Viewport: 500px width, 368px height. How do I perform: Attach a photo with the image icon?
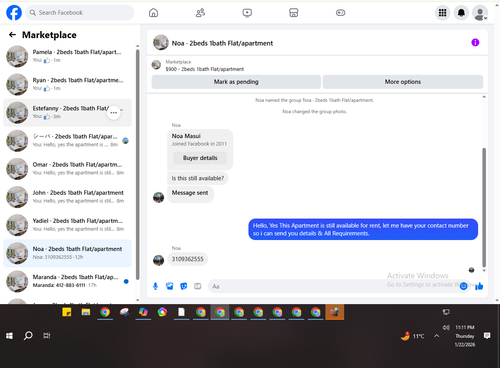tap(170, 286)
